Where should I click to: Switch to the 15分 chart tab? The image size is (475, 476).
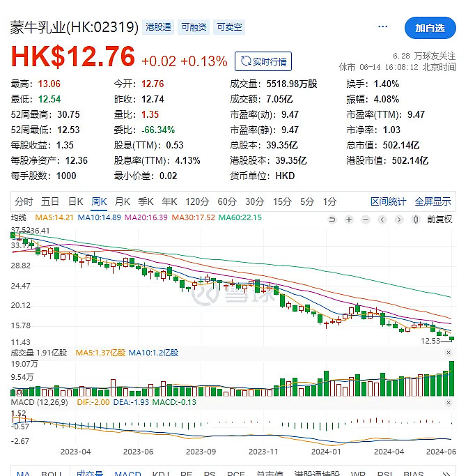[x=282, y=201]
